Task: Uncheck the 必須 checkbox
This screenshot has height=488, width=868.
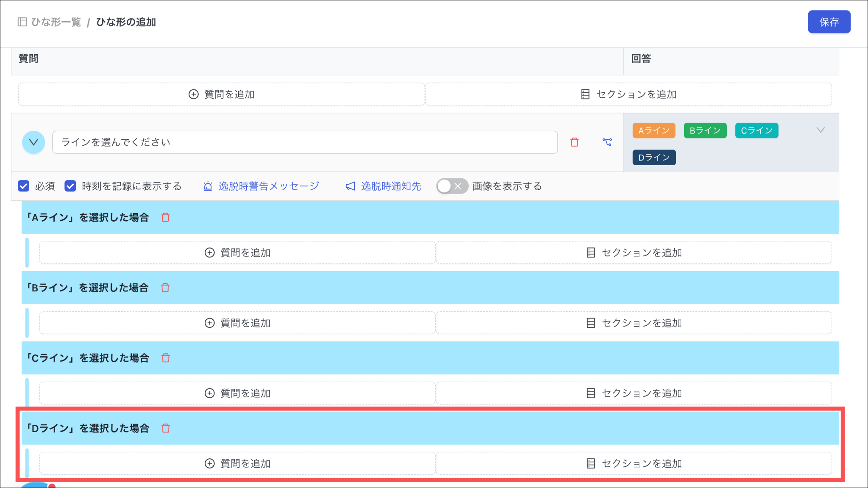Action: (x=24, y=186)
